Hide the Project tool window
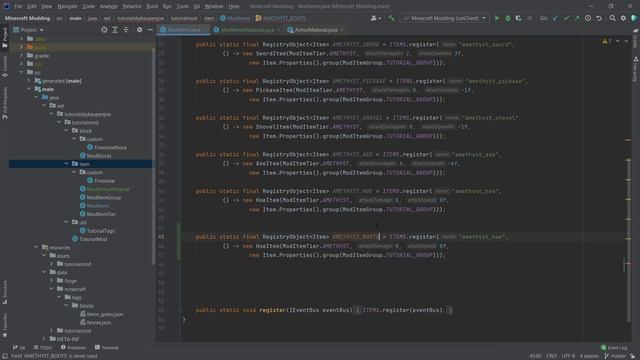Viewport: 640px width, 360px height. pos(150,30)
